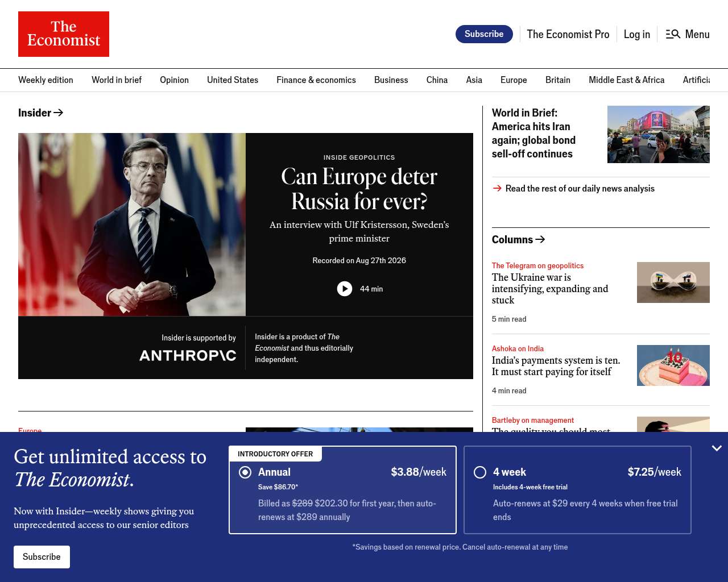Open The Economist Pro link

(568, 34)
